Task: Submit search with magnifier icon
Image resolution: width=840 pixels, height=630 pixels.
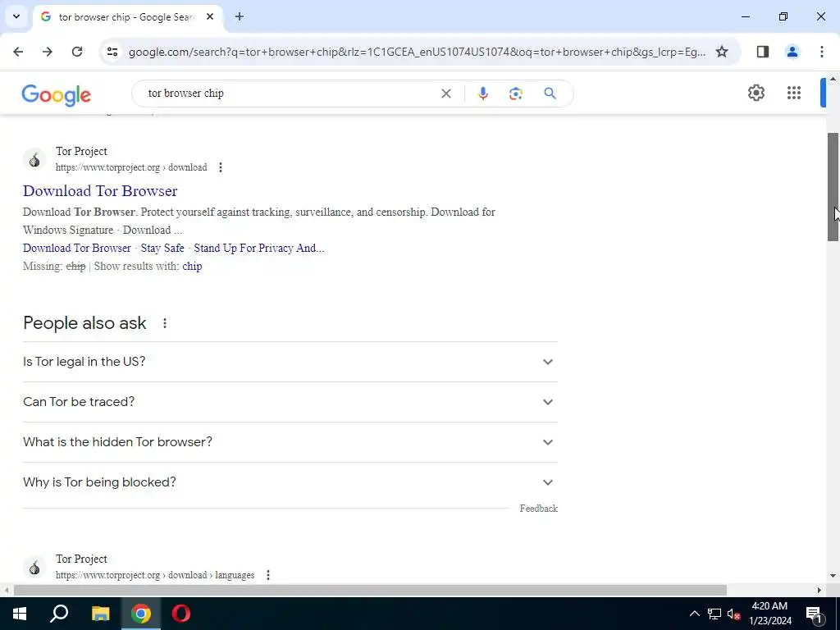Action: click(x=550, y=94)
